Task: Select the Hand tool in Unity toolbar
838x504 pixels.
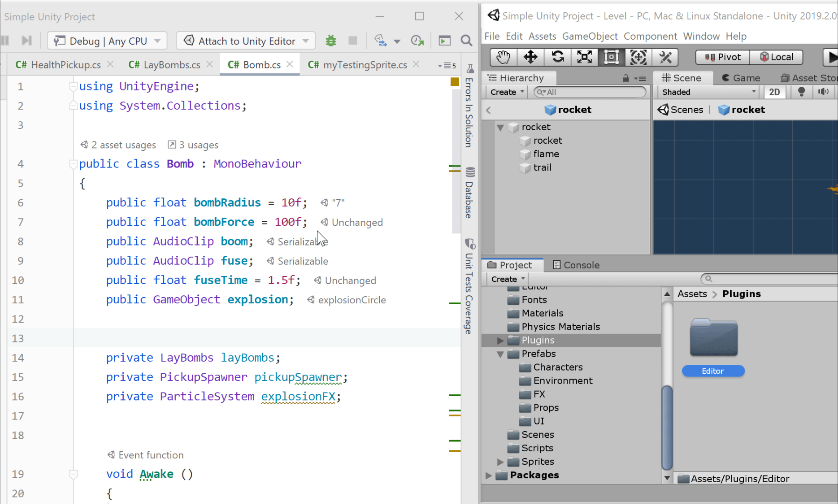Action: (503, 57)
